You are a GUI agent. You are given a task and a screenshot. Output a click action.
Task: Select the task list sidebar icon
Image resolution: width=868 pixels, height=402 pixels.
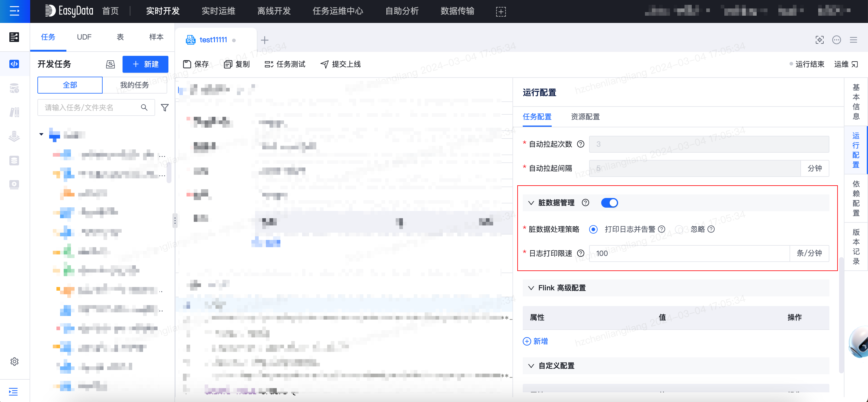pyautogui.click(x=14, y=37)
